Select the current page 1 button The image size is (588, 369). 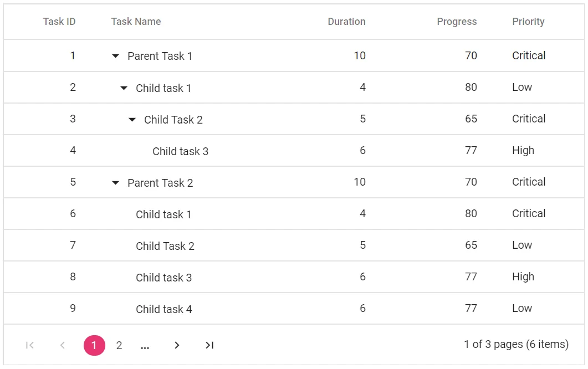point(94,345)
